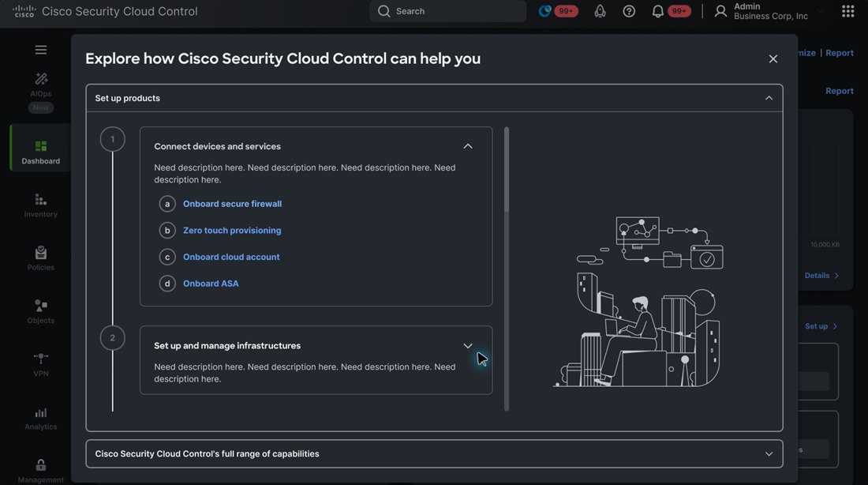
Task: Open the apps grid launcher icon
Action: (x=847, y=11)
